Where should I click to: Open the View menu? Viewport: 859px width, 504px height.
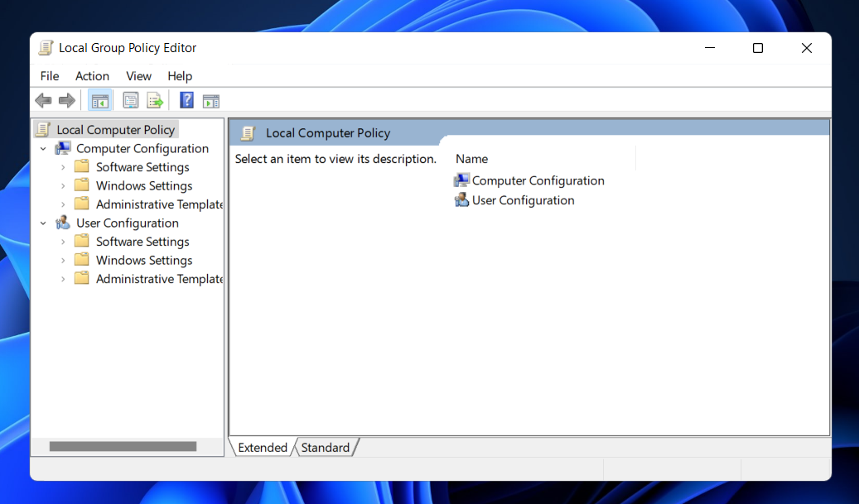click(138, 75)
